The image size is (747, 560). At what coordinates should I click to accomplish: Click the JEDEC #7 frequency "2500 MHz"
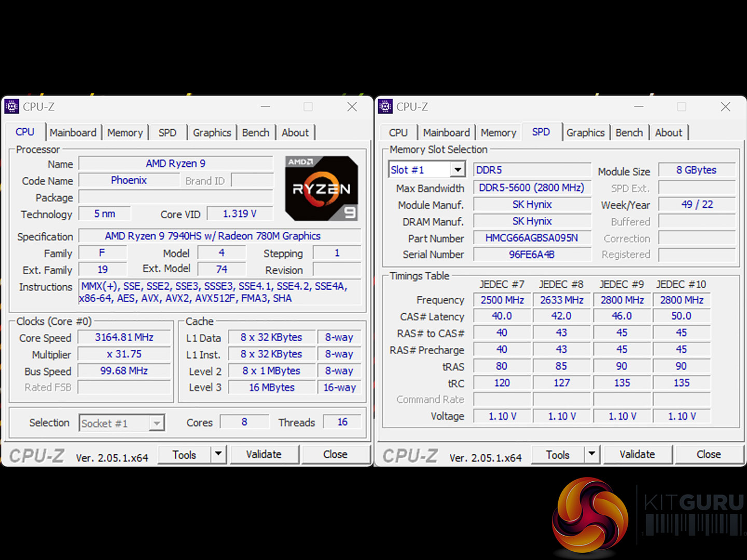tap(502, 300)
